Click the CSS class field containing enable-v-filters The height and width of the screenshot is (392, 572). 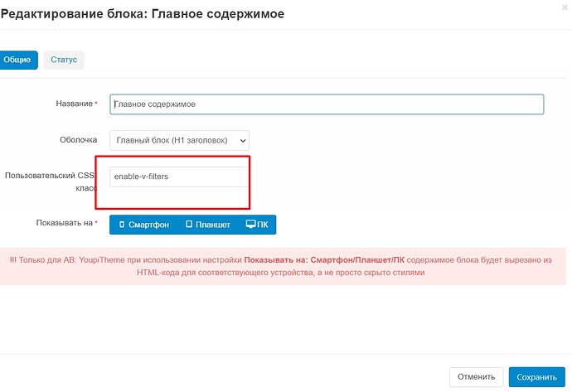[x=178, y=177]
